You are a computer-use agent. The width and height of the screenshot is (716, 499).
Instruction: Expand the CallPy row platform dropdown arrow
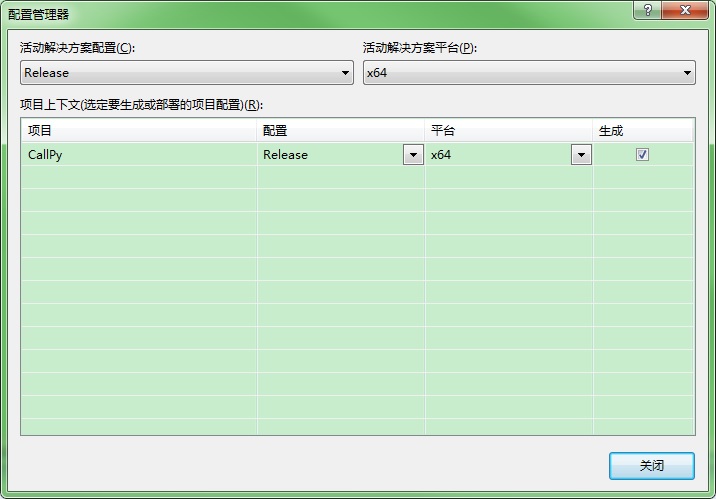pyautogui.click(x=581, y=155)
